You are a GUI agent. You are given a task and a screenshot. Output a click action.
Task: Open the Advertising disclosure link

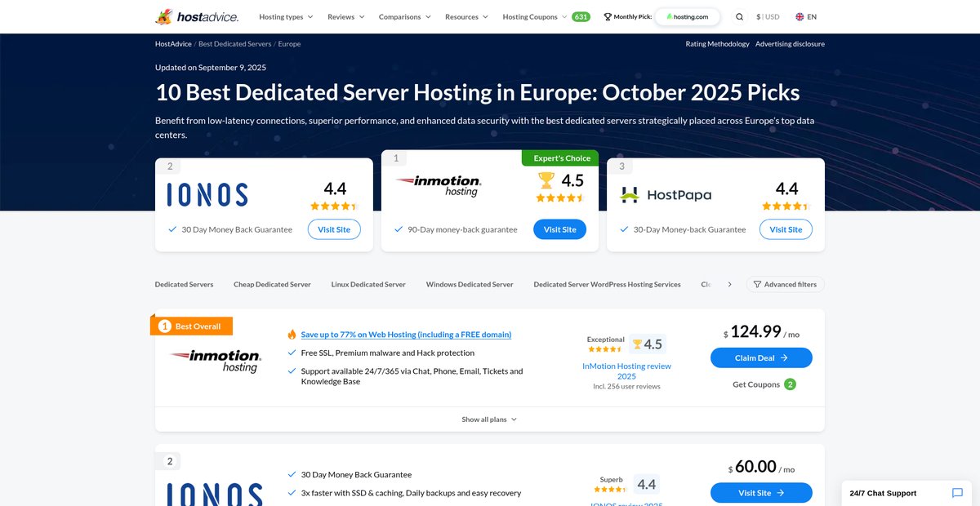click(790, 44)
